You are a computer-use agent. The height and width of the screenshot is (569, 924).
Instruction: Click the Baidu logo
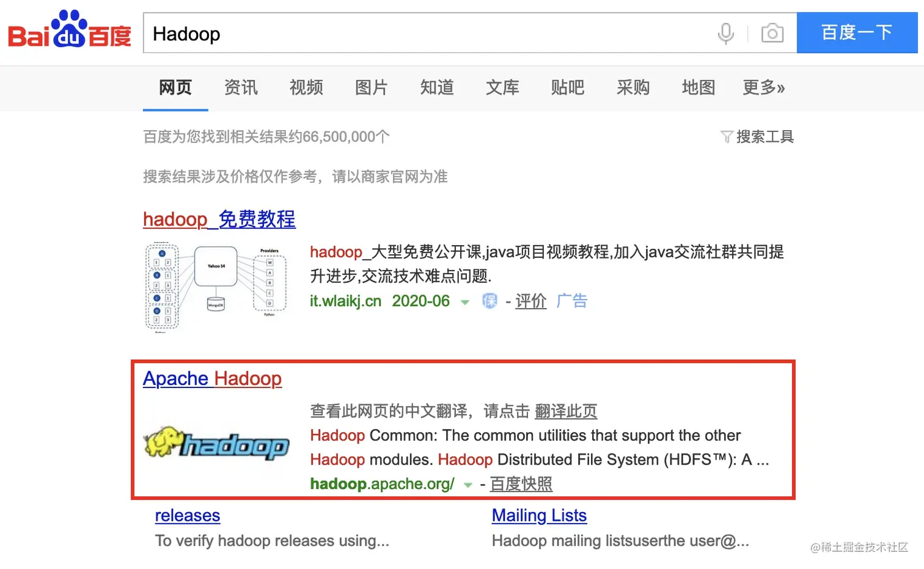tap(70, 29)
